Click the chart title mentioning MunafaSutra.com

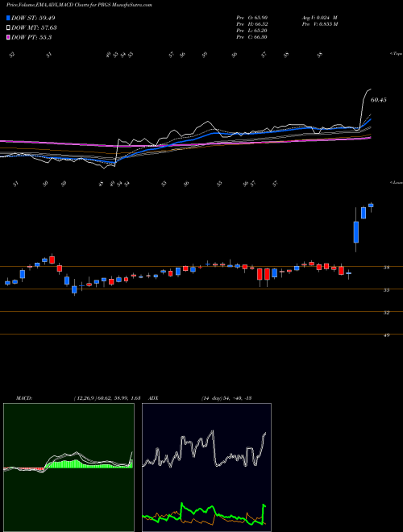point(79,5)
